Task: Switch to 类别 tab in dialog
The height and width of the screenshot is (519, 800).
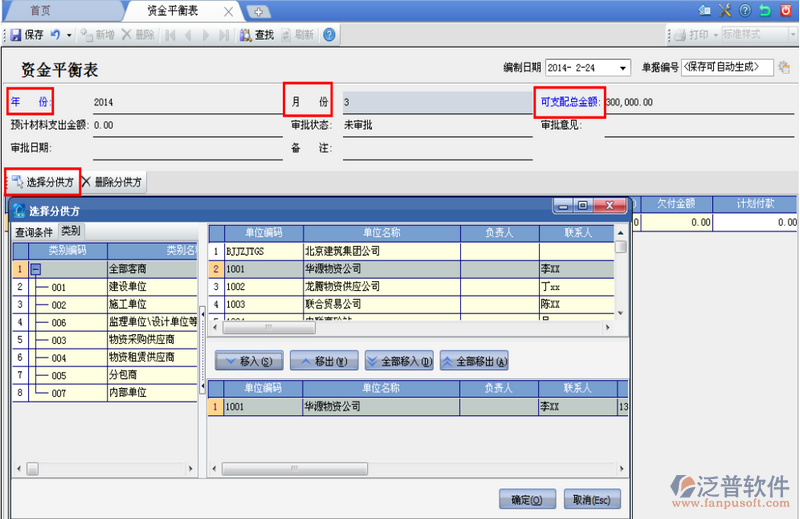Action: [71, 231]
